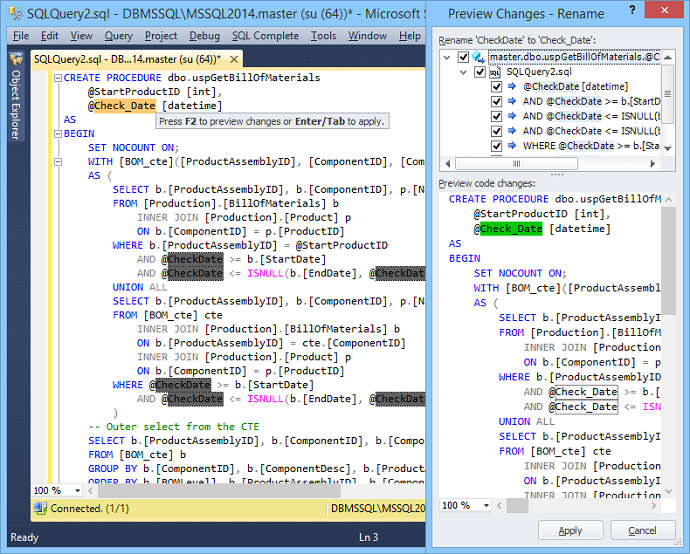This screenshot has height=554, width=690.
Task: Collapse the master.dbo.uspGetBillOfMaterials tree node
Action: pyautogui.click(x=447, y=57)
